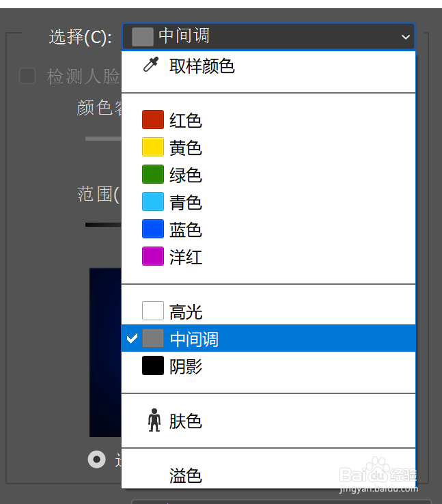Choose 溢色 from the dropdown list
Screen dimensions: 442x504
point(186,475)
